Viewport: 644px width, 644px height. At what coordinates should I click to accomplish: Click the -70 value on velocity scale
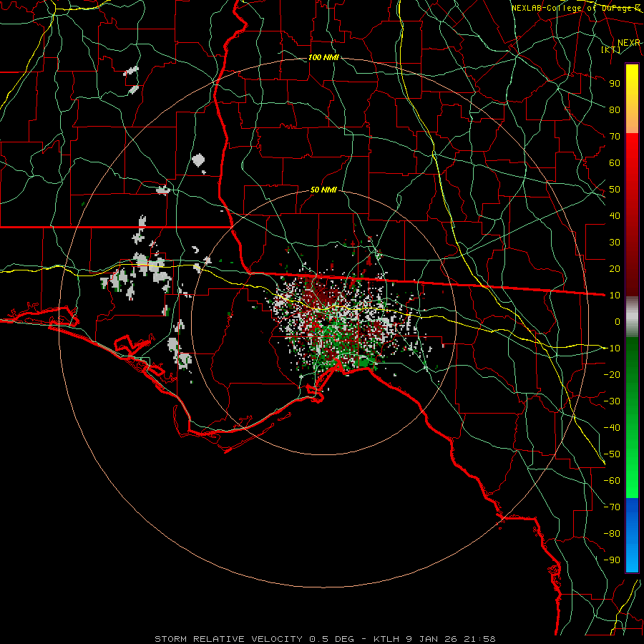coord(612,507)
